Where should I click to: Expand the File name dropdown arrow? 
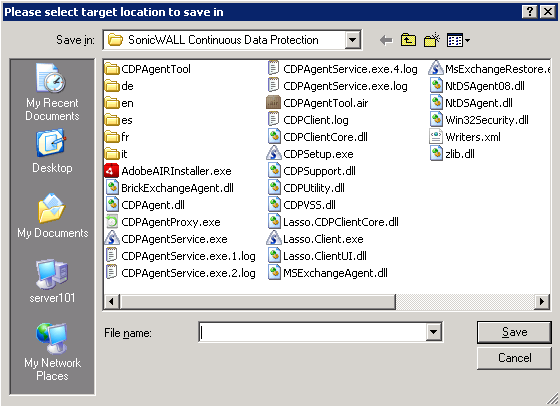[x=433, y=332]
